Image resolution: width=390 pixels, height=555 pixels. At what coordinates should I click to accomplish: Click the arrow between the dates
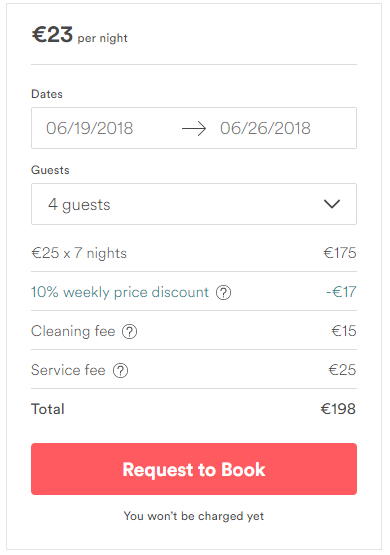[194, 128]
